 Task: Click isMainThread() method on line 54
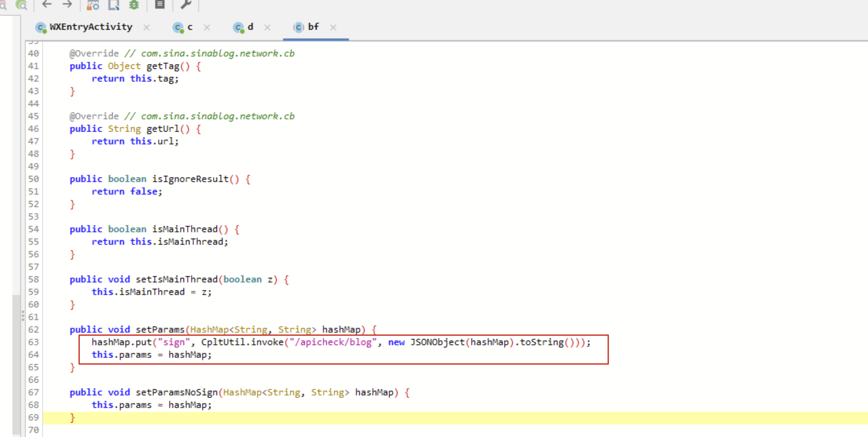(x=185, y=229)
